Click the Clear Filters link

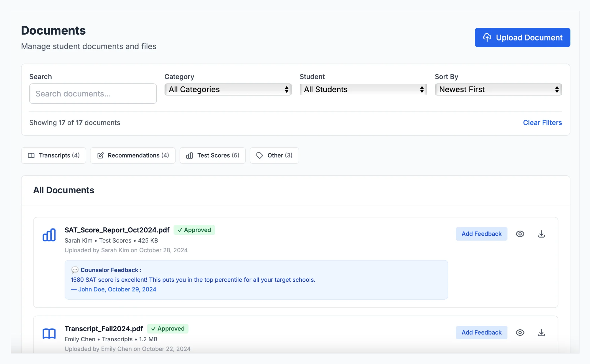(542, 122)
